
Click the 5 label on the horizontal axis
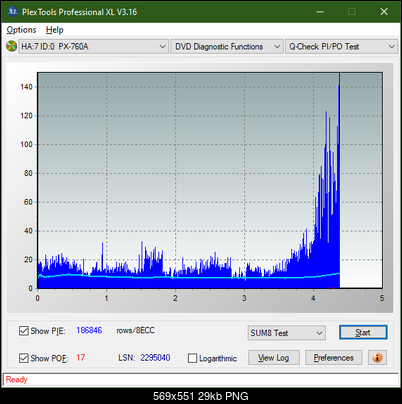pyautogui.click(x=382, y=298)
